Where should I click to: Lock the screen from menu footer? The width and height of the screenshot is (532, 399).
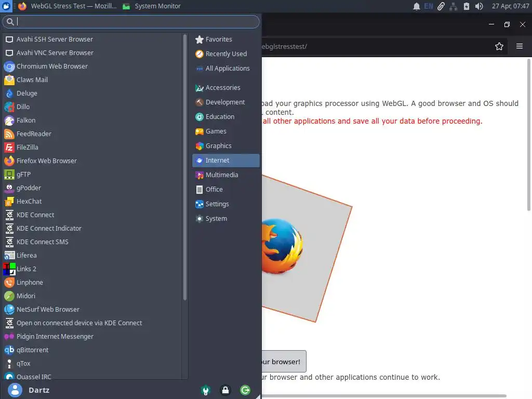[225, 390]
